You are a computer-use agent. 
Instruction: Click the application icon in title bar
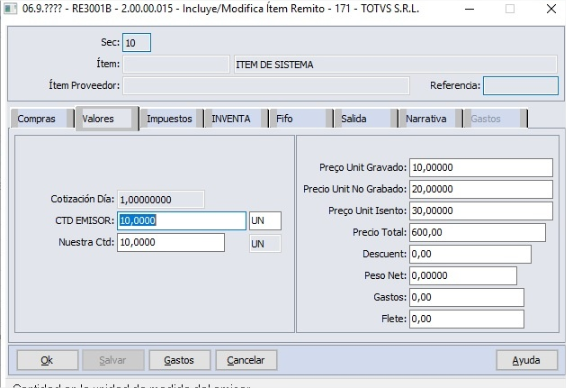point(10,8)
